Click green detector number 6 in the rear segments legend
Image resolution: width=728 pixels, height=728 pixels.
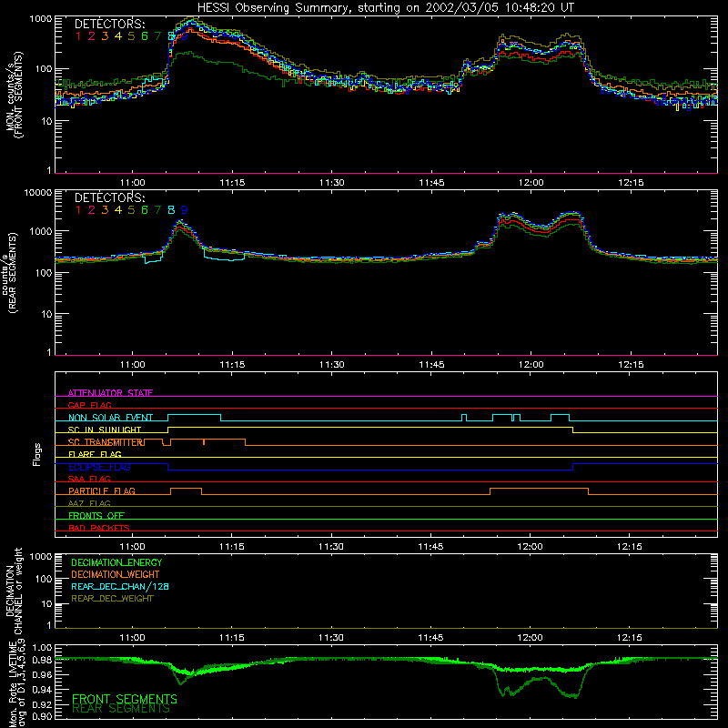coord(145,210)
